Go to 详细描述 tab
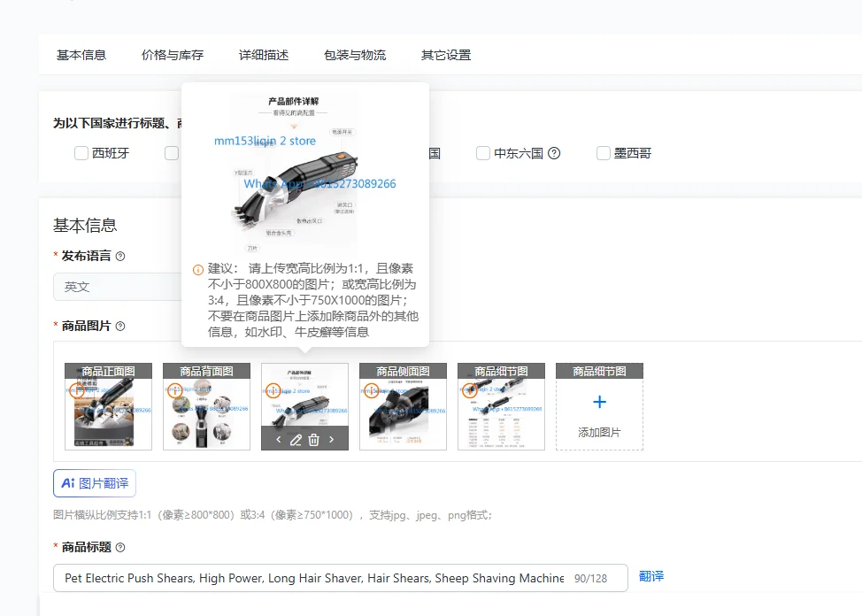Screen dimensions: 862x616 tap(264, 55)
